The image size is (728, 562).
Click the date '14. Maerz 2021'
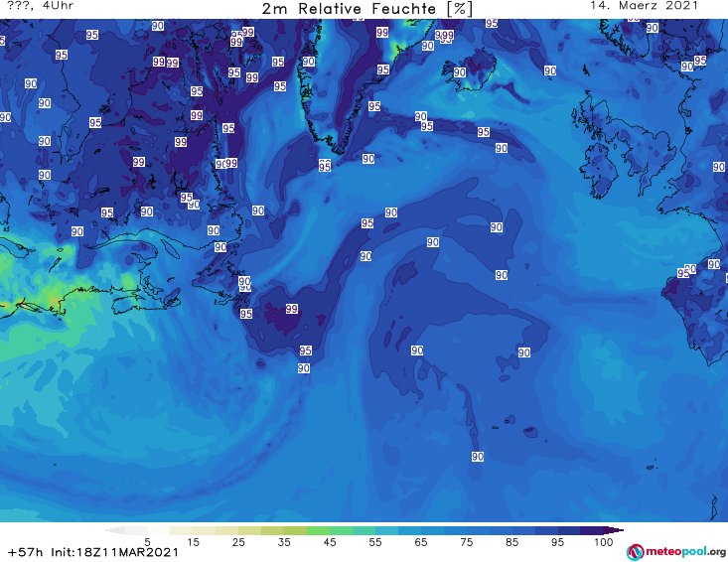click(x=644, y=6)
